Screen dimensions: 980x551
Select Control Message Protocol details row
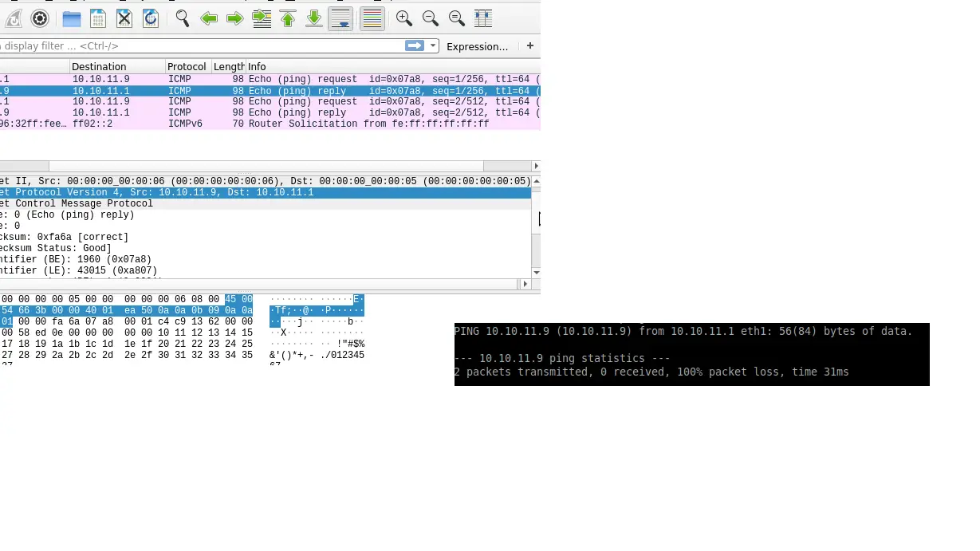pyautogui.click(x=265, y=204)
